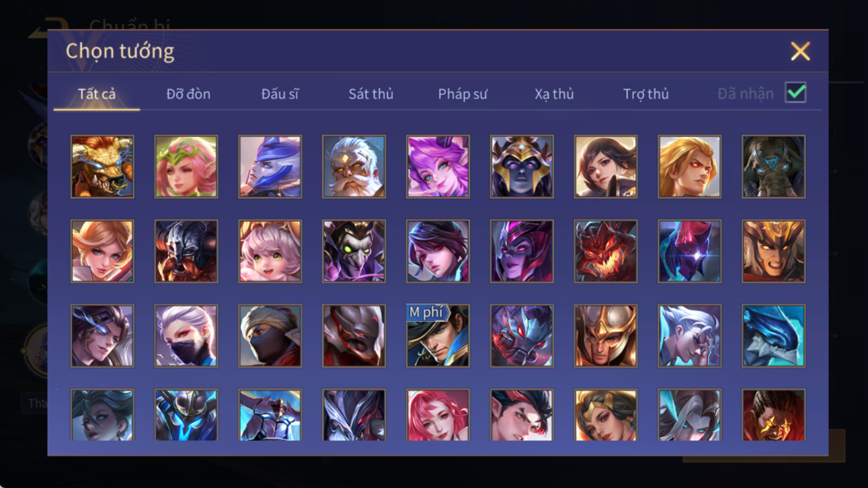Select the blue shark creature hero
The height and width of the screenshot is (488, 868).
(773, 336)
